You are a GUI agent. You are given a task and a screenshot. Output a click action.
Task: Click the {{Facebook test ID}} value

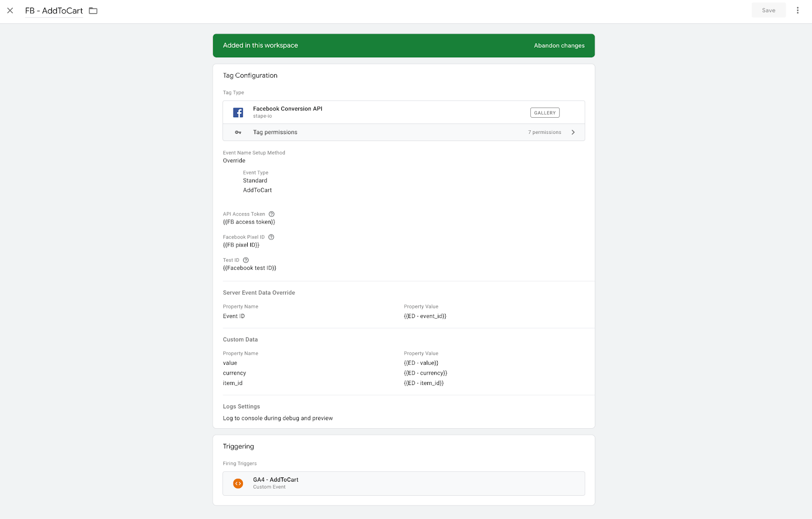coord(250,268)
